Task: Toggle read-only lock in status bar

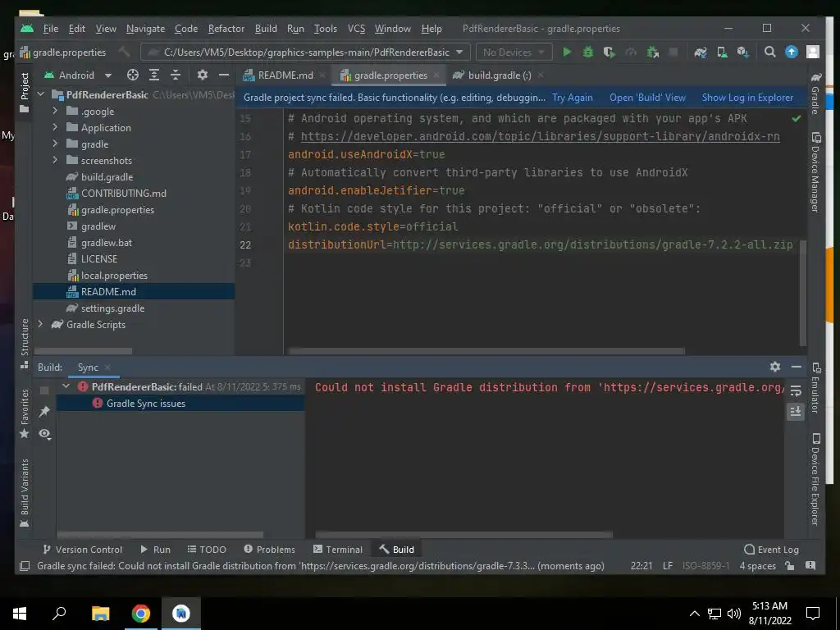Action: coord(789,566)
